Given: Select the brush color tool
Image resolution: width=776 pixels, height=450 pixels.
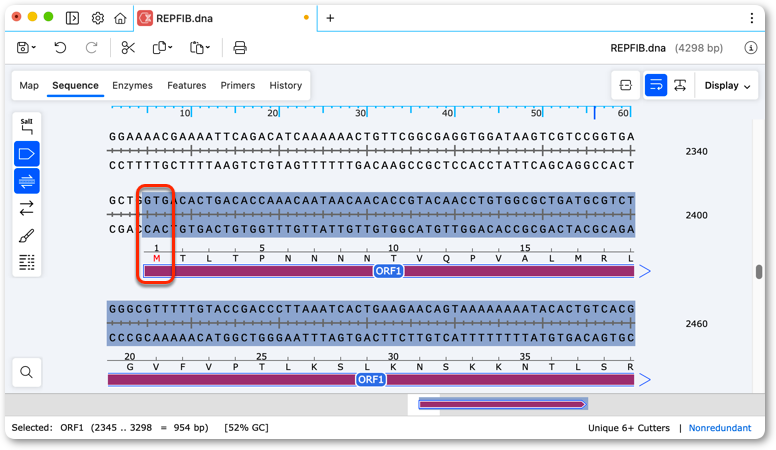Looking at the screenshot, I should click(27, 236).
